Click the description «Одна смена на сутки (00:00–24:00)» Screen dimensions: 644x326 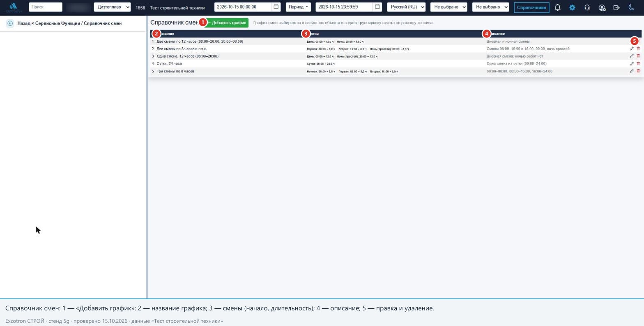(517, 64)
